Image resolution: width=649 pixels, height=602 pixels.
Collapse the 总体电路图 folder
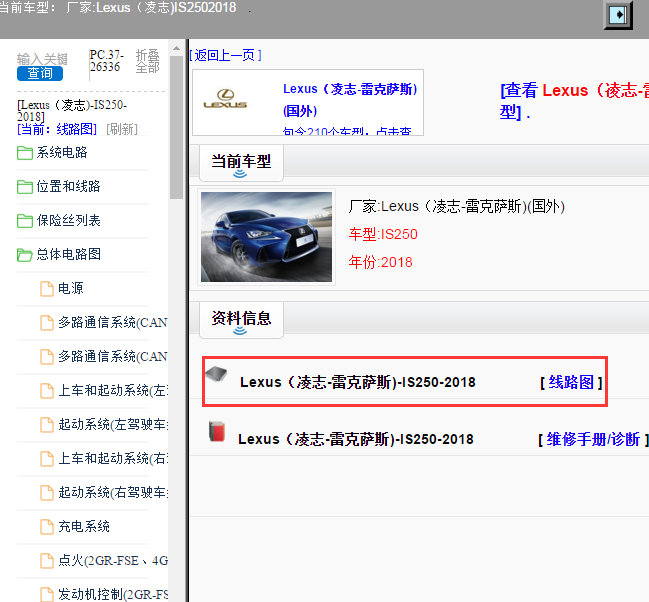tap(25, 255)
